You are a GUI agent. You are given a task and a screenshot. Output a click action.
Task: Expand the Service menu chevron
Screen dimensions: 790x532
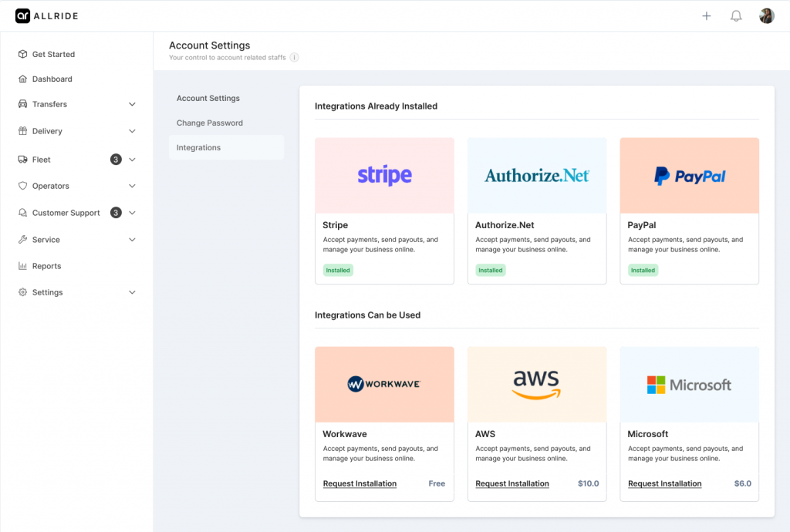(x=132, y=240)
